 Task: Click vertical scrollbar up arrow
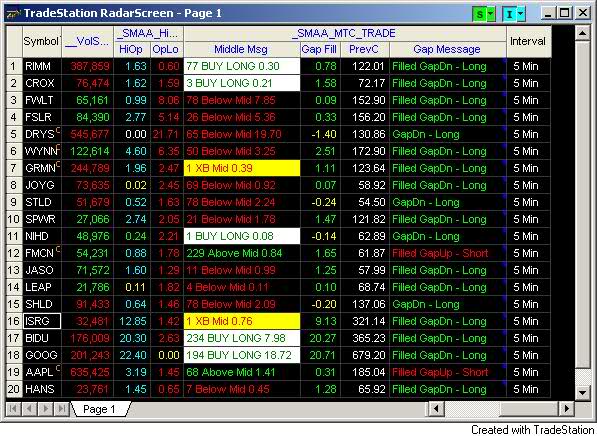pos(583,34)
